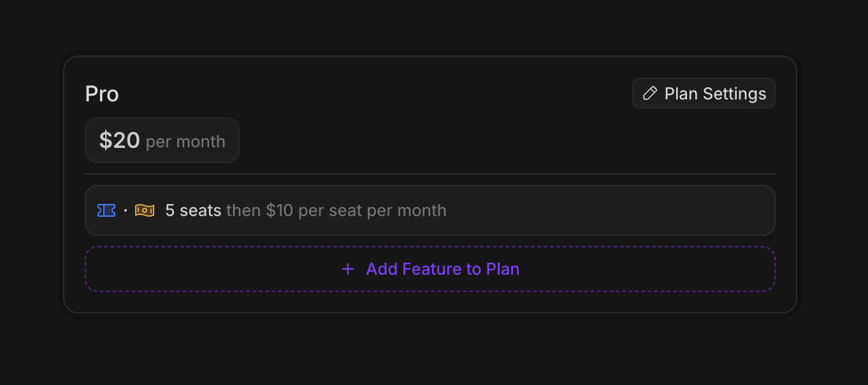The width and height of the screenshot is (868, 385).
Task: Click the divider line below the price
Action: coord(430,174)
